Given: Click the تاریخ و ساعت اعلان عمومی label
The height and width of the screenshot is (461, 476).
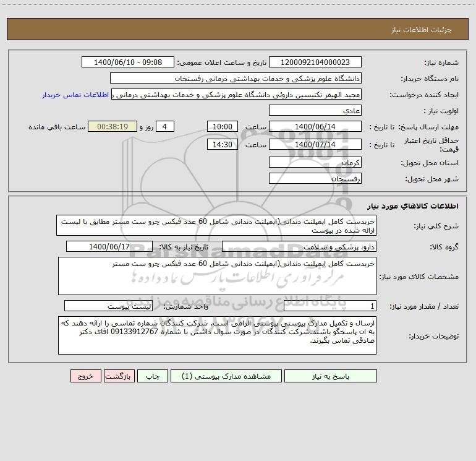Looking at the screenshot, I should pyautogui.click(x=222, y=62).
